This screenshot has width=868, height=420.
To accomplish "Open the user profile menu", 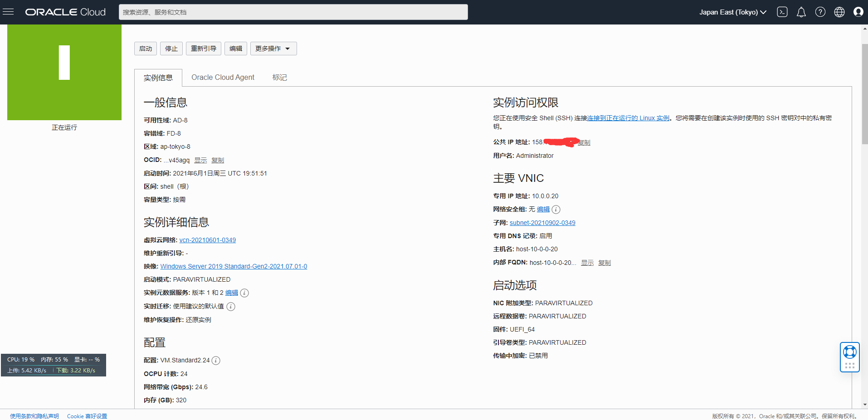I will coord(858,12).
